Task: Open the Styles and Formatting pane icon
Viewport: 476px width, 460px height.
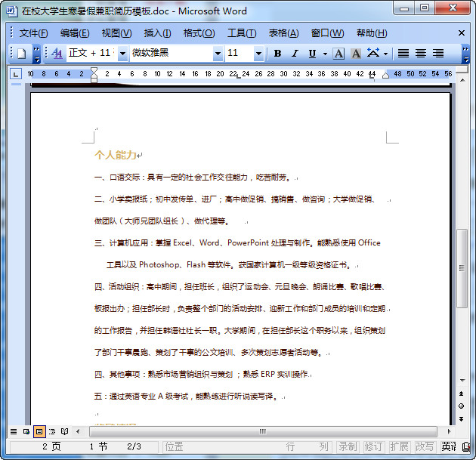Action: [x=57, y=54]
